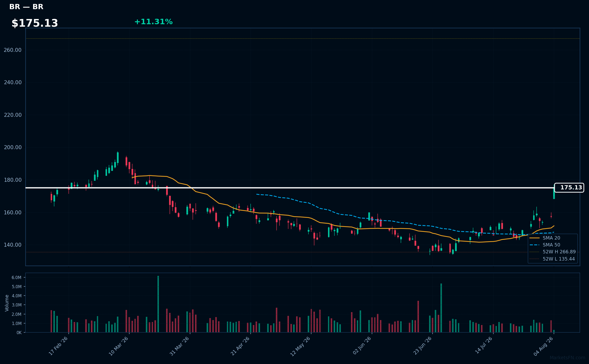Click the 140.00 price axis label
This screenshot has height=364, width=589.
(x=13, y=245)
